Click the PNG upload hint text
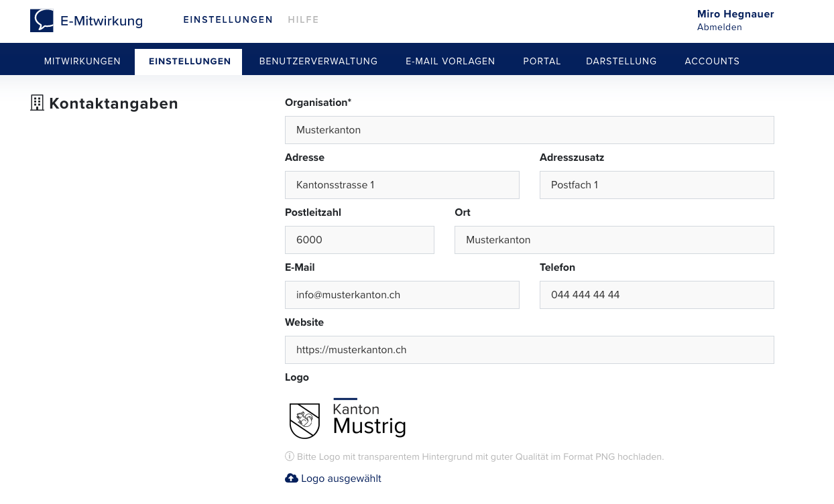 [480, 457]
